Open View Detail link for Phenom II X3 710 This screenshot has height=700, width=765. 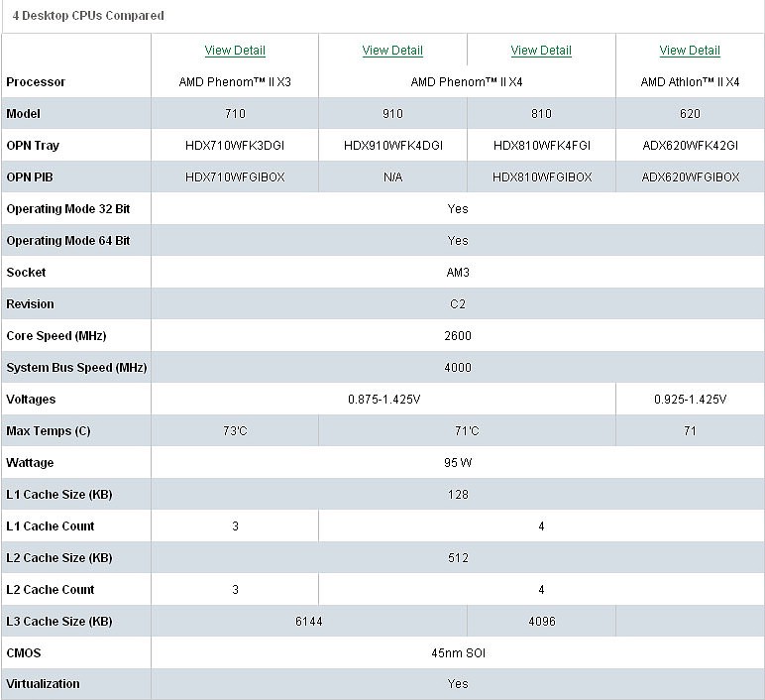point(235,51)
